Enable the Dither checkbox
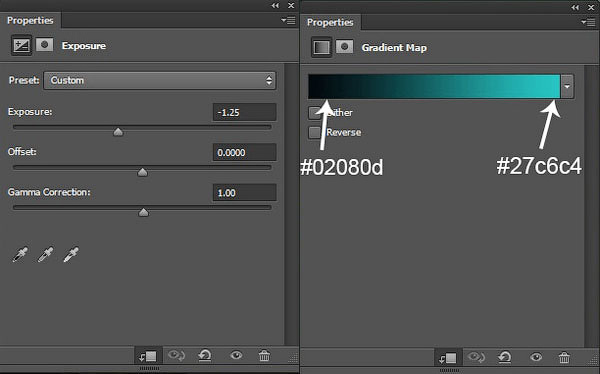 point(315,113)
